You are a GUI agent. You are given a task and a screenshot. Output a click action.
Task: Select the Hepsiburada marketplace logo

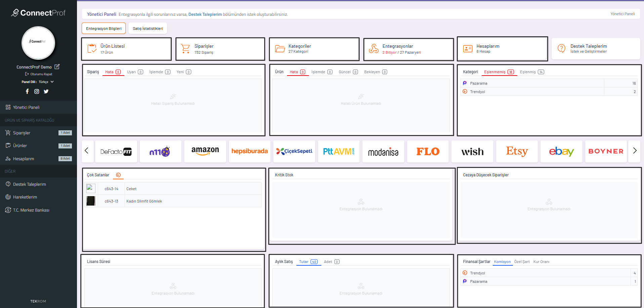(249, 151)
